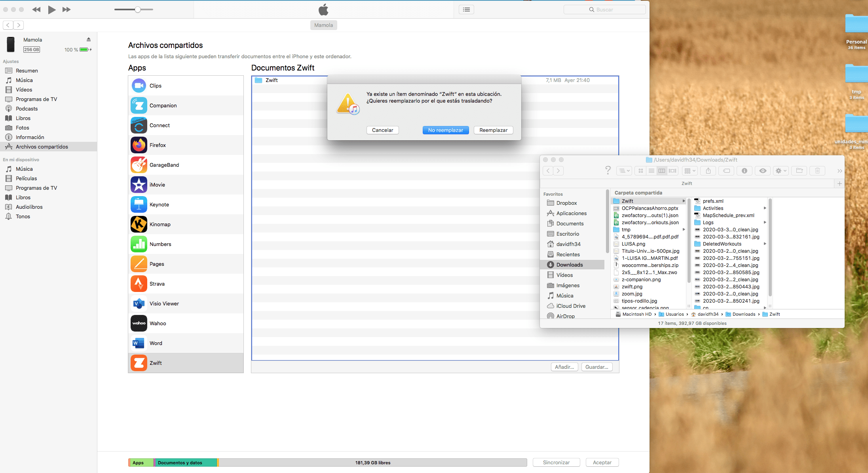868x473 pixels.
Task: Click the Finder help question mark icon
Action: tap(608, 170)
